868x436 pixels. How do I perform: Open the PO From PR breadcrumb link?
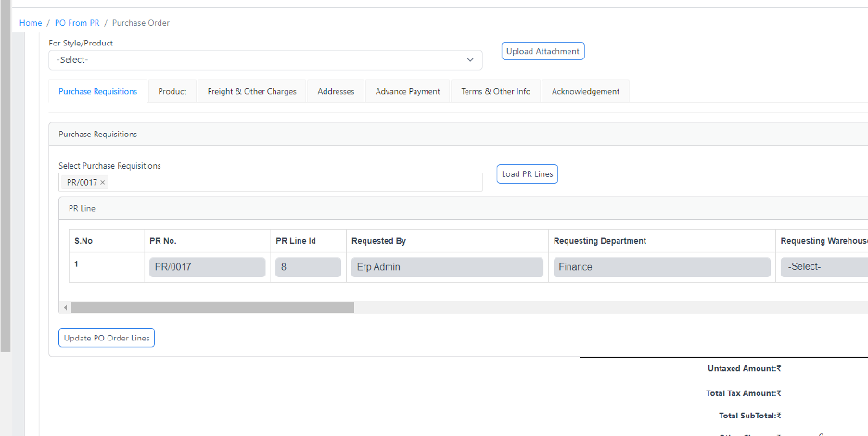coord(77,22)
